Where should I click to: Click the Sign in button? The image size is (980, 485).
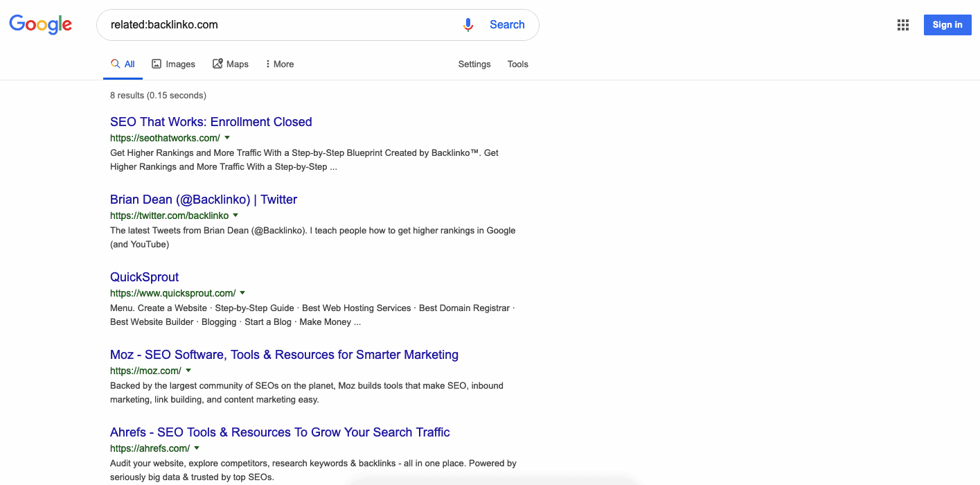point(947,24)
